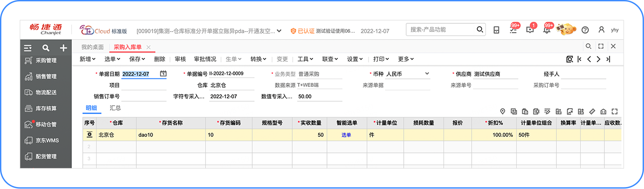Switch to 我的桌面 tab

tap(93, 47)
